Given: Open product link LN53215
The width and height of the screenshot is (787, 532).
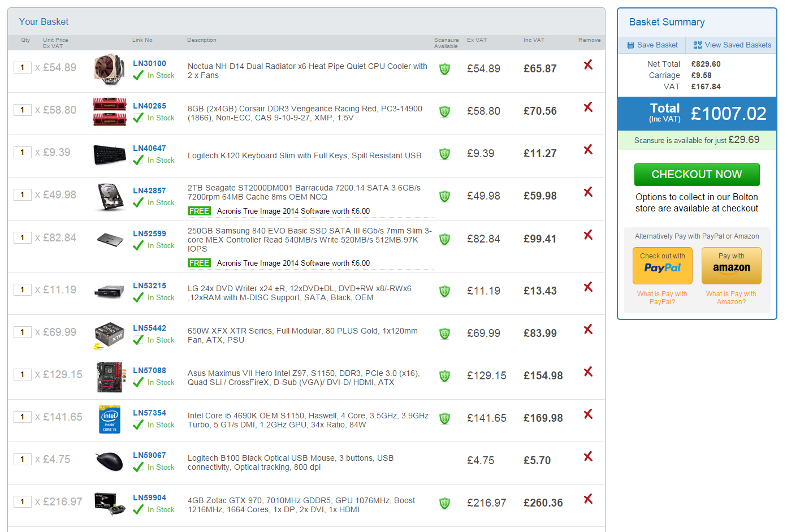Looking at the screenshot, I should click(150, 286).
